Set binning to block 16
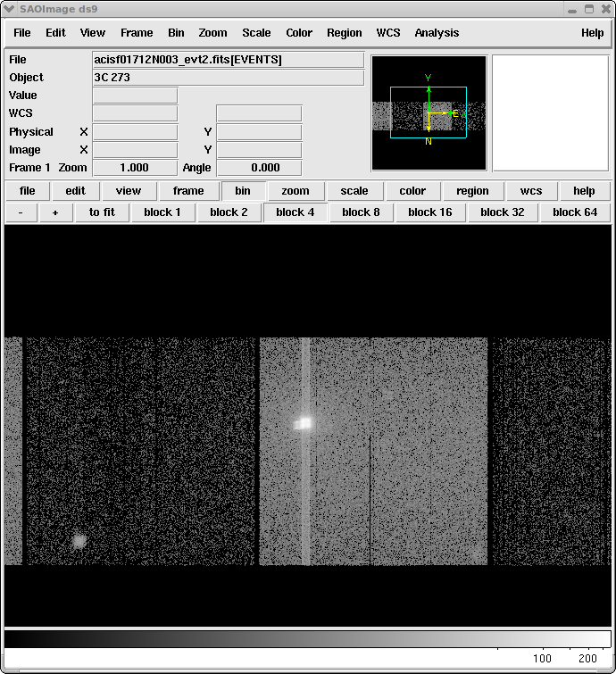The image size is (616, 674). click(429, 212)
